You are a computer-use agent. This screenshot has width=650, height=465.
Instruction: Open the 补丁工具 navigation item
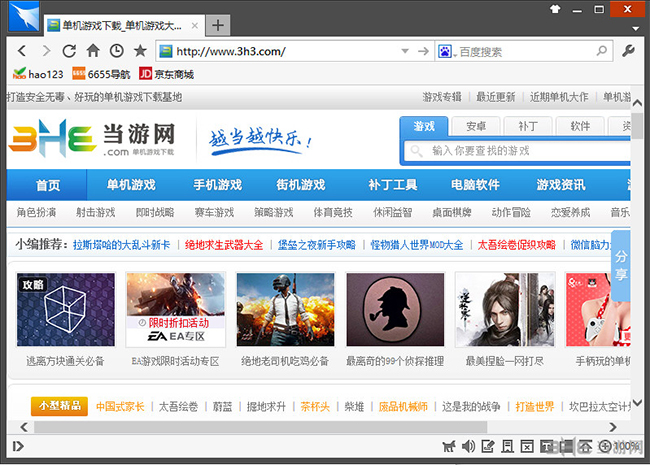[x=393, y=185]
